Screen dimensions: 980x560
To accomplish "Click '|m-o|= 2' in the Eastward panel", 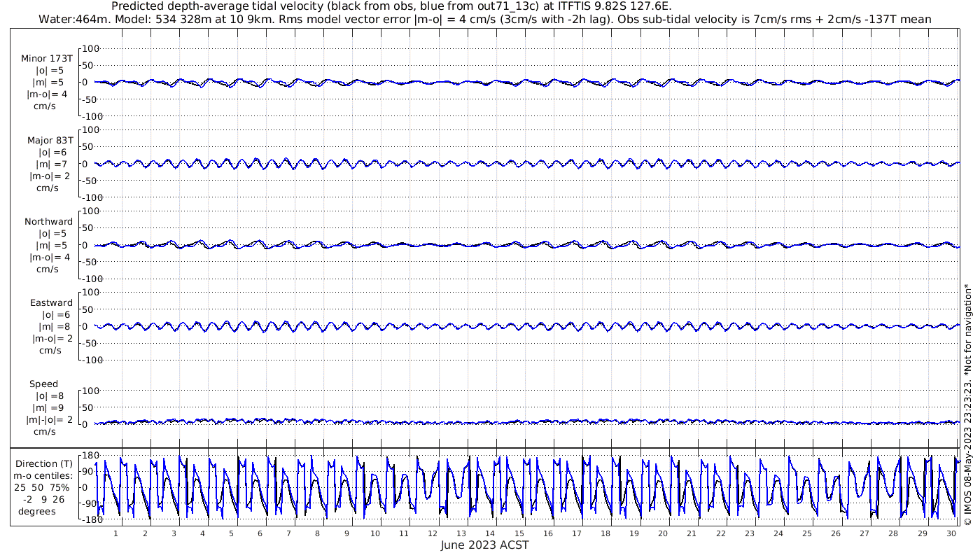I will (52, 339).
